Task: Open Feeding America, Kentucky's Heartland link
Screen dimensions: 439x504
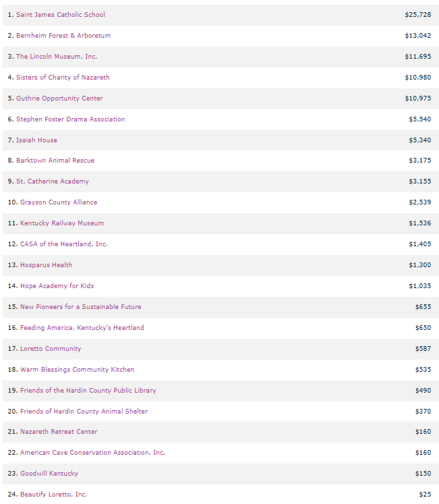Action: point(82,328)
